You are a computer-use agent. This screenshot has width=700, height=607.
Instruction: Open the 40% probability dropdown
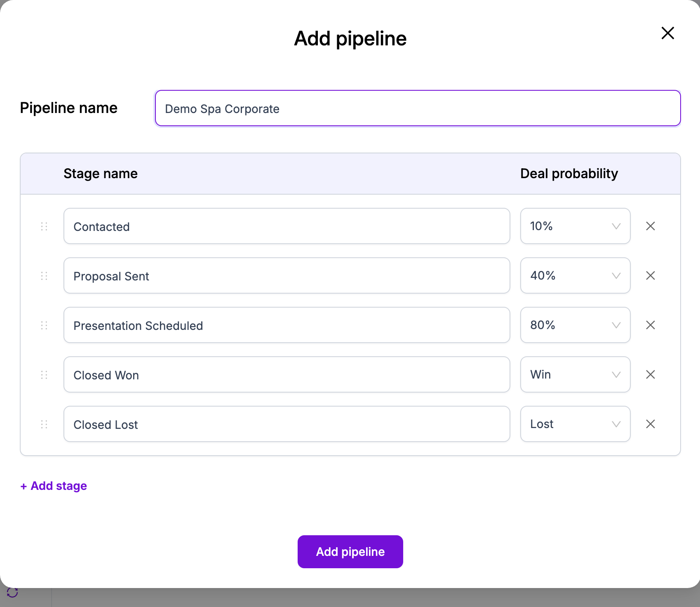(x=575, y=275)
